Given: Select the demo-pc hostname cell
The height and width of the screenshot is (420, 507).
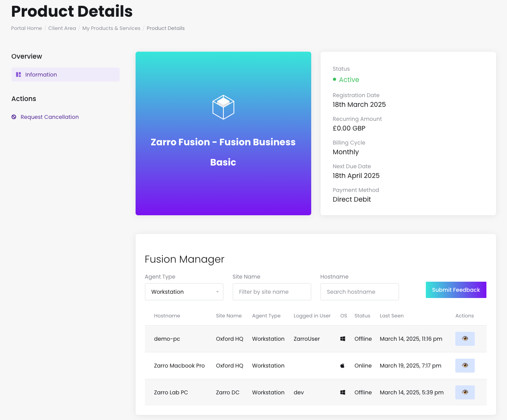Looking at the screenshot, I should (167, 339).
